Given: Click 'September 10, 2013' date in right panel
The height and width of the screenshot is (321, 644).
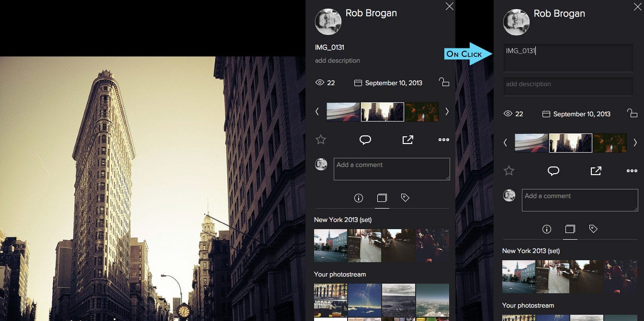Looking at the screenshot, I should [582, 114].
